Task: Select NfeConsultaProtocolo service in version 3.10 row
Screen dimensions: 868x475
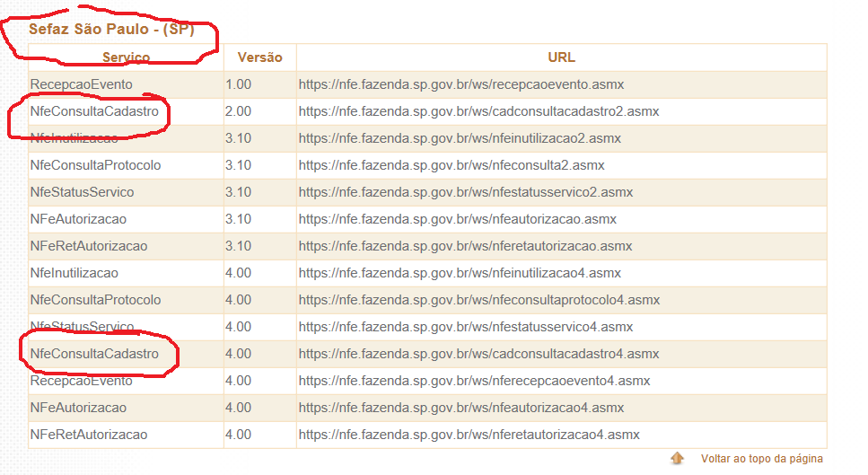Action: [95, 165]
